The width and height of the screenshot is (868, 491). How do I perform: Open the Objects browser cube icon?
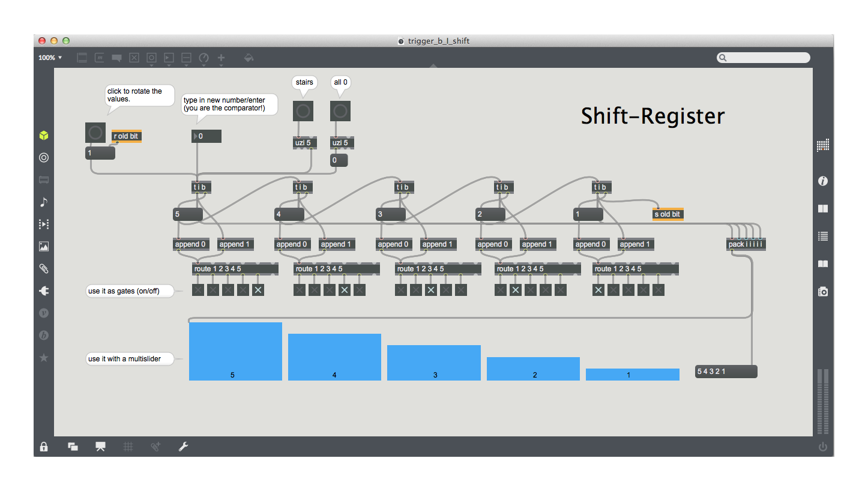tap(44, 136)
